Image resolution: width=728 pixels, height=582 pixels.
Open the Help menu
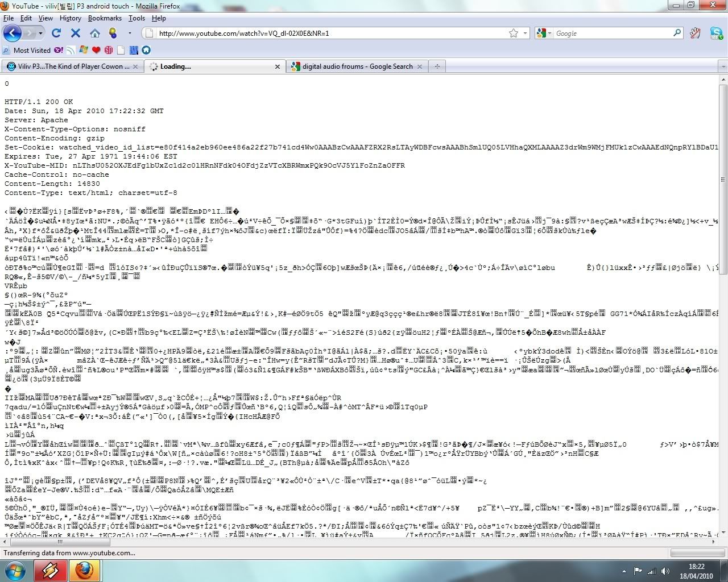point(159,18)
